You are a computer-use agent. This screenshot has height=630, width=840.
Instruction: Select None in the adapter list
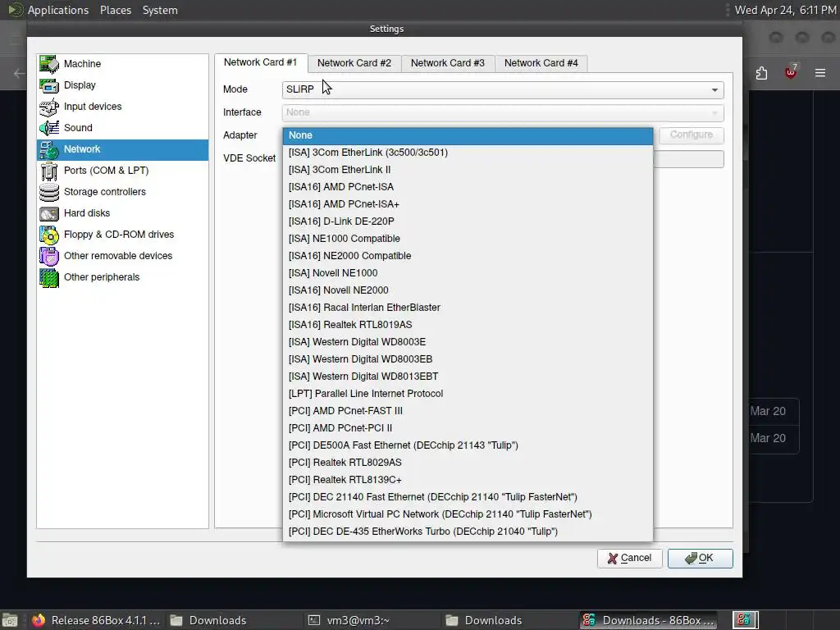click(x=468, y=135)
